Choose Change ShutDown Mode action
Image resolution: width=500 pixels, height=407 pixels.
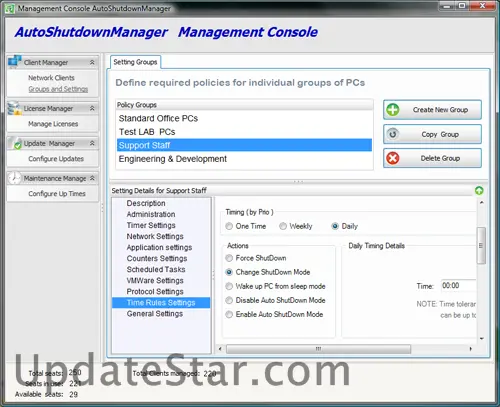(x=229, y=272)
